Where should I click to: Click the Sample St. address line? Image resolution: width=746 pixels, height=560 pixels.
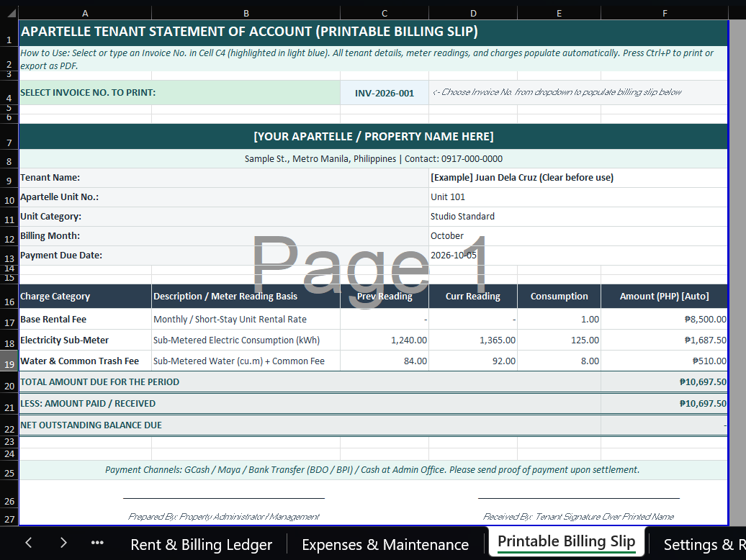pos(374,159)
